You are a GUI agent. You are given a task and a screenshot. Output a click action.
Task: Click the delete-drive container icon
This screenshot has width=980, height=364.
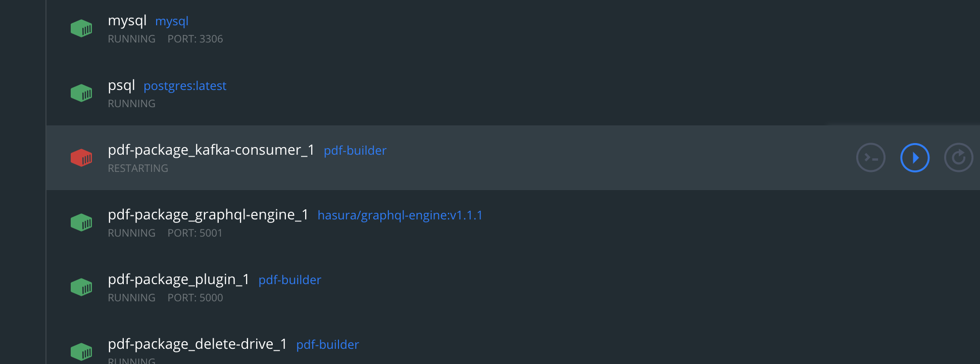(81, 352)
